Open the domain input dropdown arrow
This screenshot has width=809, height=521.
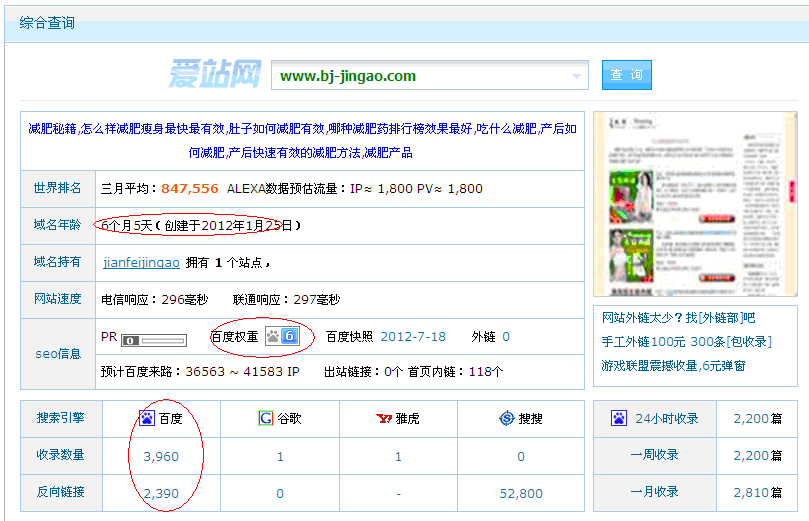tap(577, 76)
